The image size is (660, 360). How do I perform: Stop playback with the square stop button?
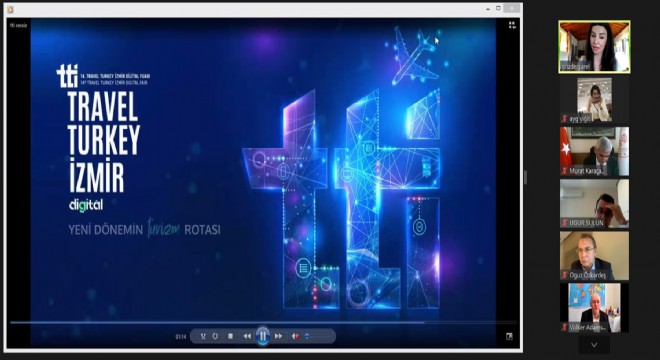pyautogui.click(x=230, y=336)
